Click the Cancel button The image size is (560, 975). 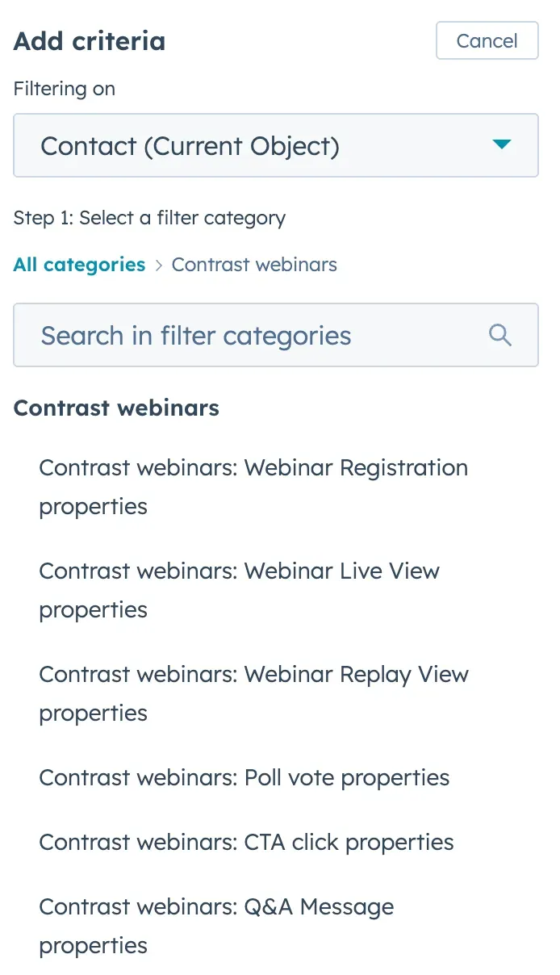pyautogui.click(x=487, y=40)
